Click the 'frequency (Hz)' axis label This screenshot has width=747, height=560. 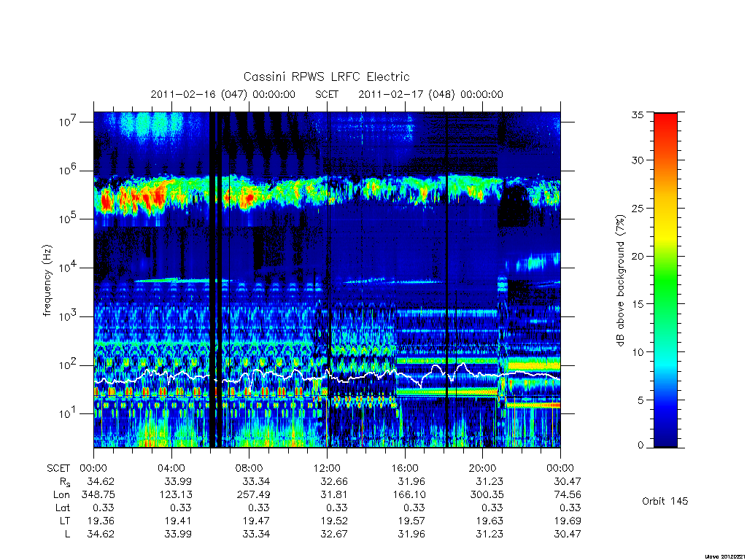point(47,281)
